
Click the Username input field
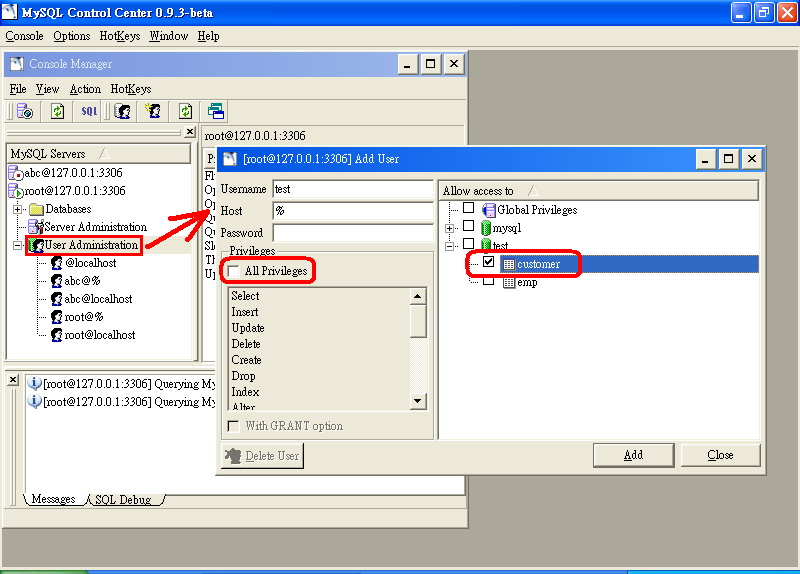pyautogui.click(x=353, y=189)
